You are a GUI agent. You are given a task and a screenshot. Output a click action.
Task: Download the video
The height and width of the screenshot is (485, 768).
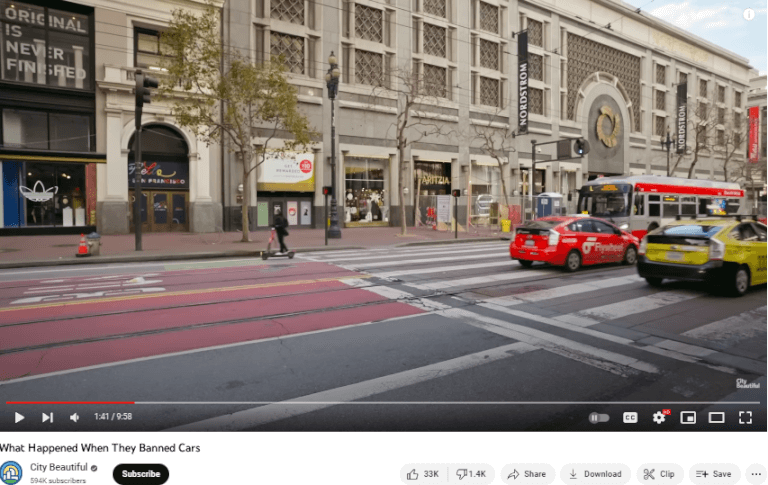click(595, 474)
